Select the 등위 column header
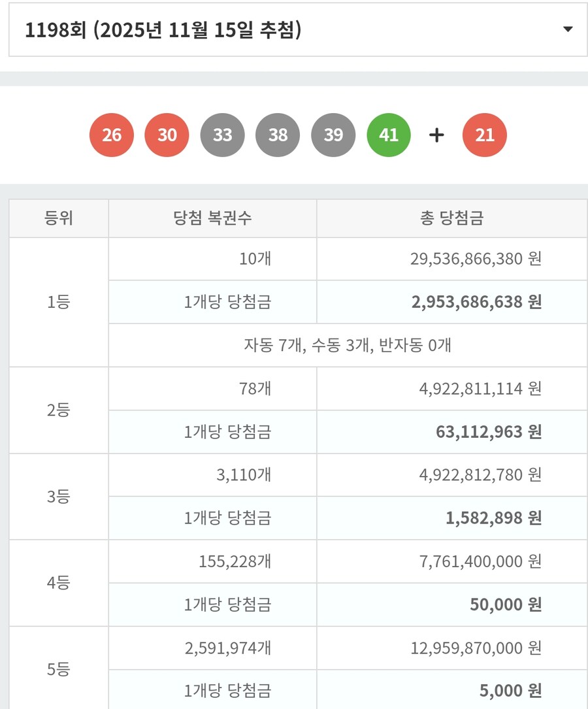The image size is (588, 709). pyautogui.click(x=57, y=218)
